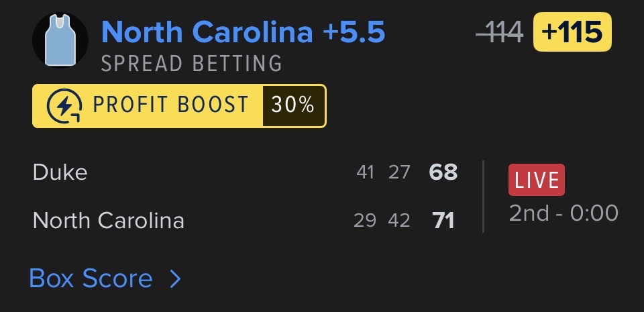Expand Box Score using the chevron arrow
This screenshot has height=312, width=644.
tap(175, 278)
